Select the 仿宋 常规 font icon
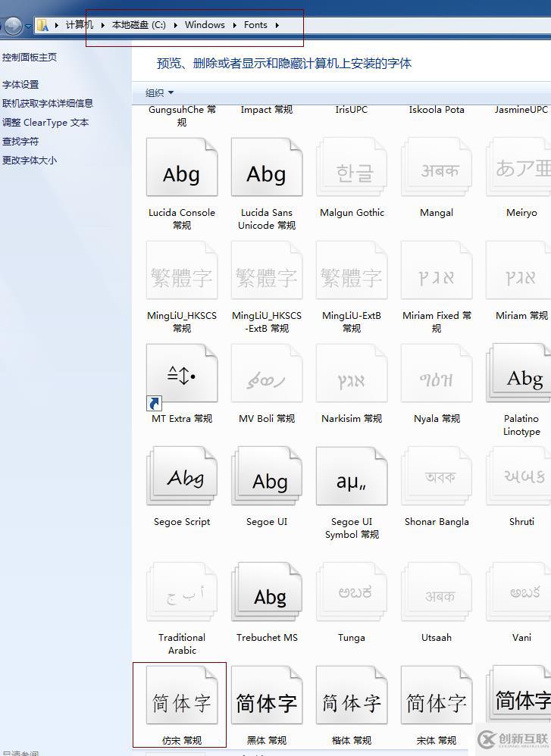 (x=182, y=695)
